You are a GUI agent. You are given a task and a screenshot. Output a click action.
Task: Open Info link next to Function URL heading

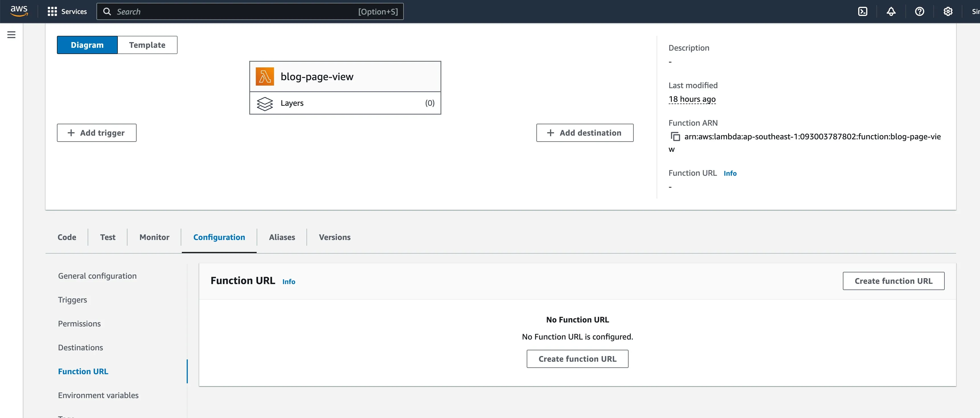[x=288, y=282]
